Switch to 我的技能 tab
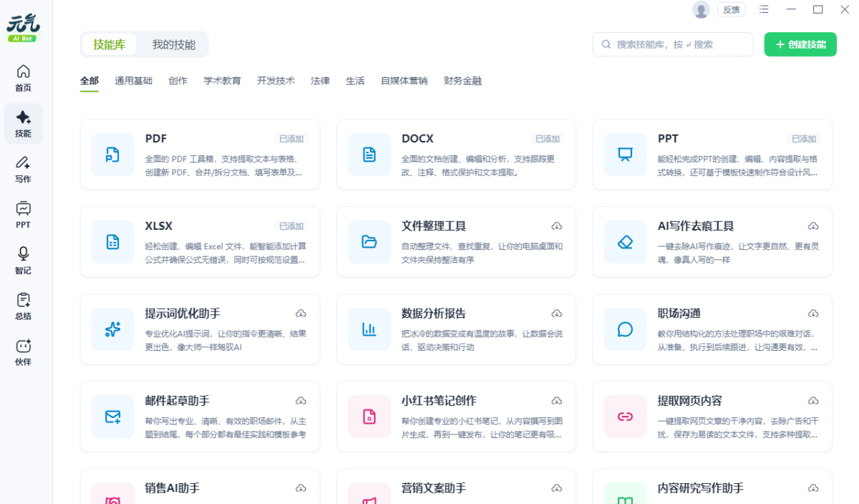Screen dimensions: 859x504 [x=173, y=44]
